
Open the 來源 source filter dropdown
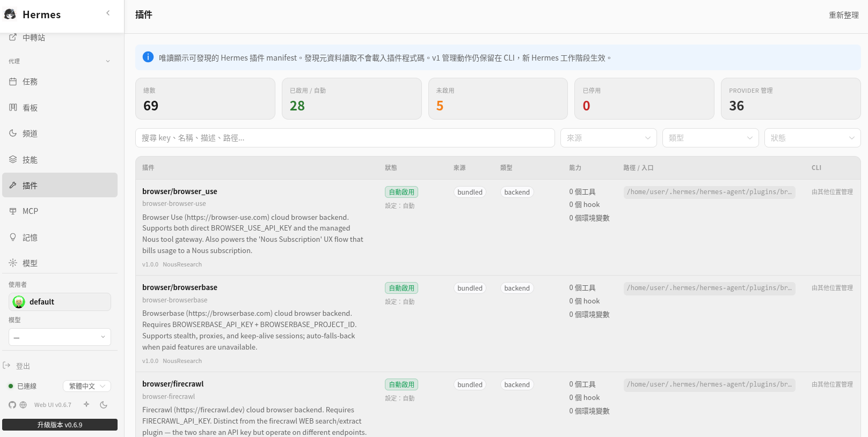(x=609, y=138)
